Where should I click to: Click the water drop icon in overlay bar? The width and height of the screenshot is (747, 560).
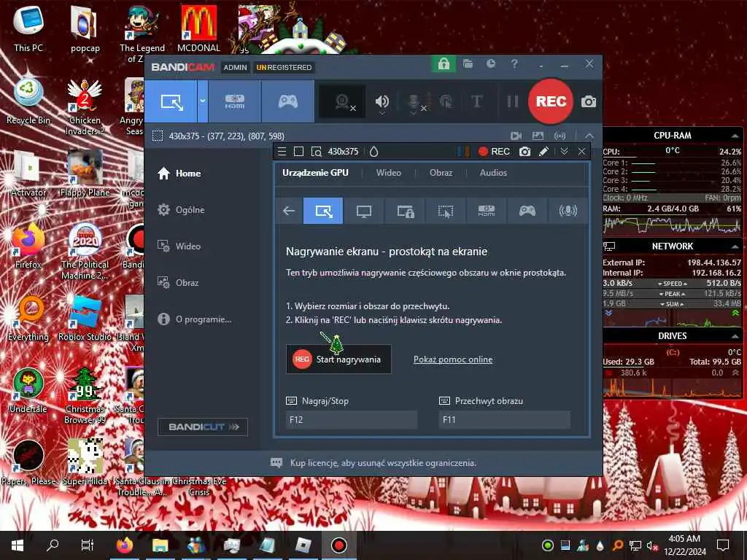point(374,152)
